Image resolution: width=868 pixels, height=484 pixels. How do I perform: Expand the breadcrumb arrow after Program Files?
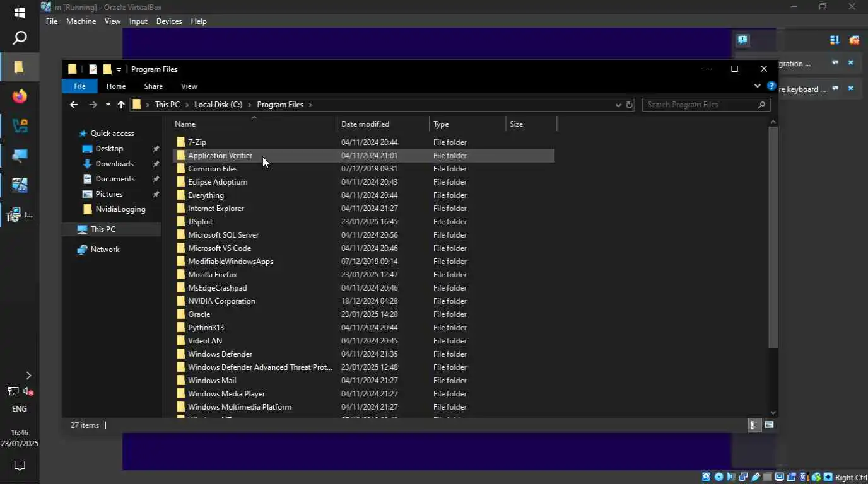point(310,105)
